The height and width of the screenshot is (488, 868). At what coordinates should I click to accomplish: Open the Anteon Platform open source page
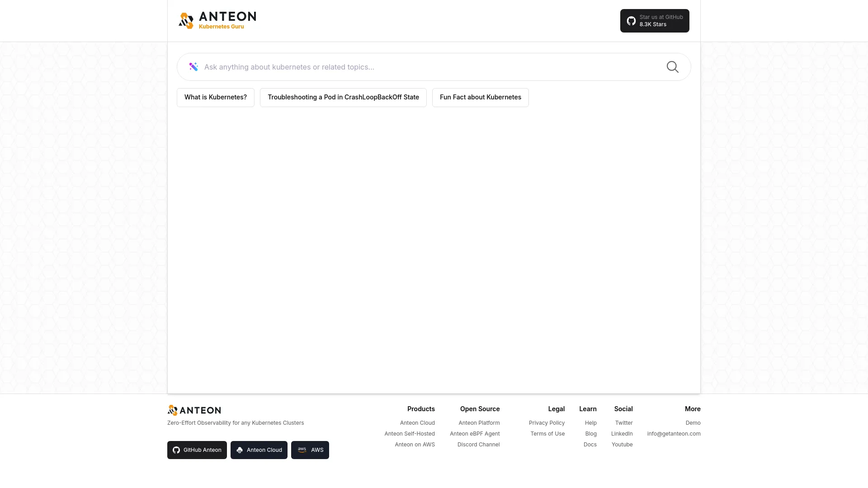(479, 422)
